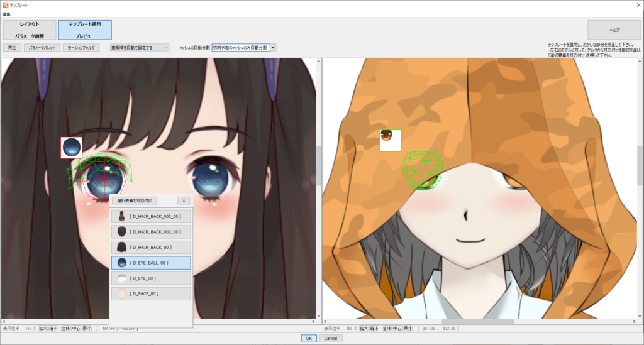This screenshot has width=644, height=345.
Task: Click the Cancel button
Action: (331, 339)
